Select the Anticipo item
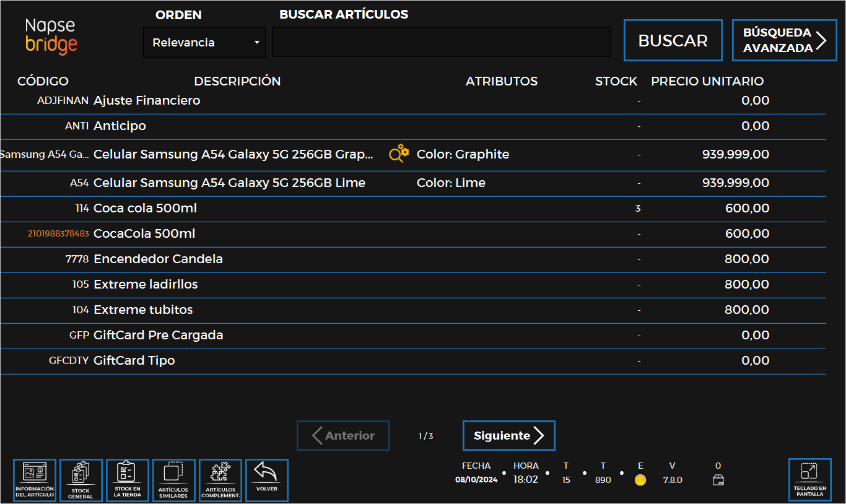The height and width of the screenshot is (504, 846). (x=120, y=126)
